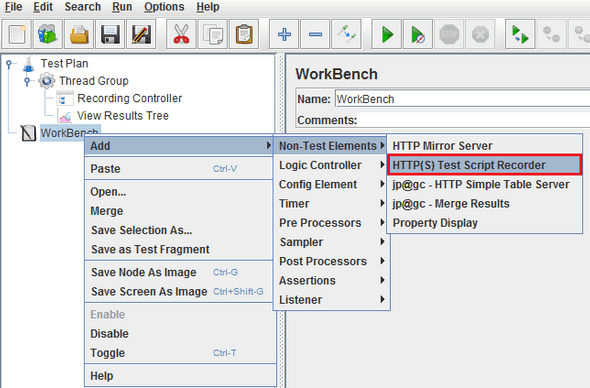Click the New test plan icon

coord(17,35)
